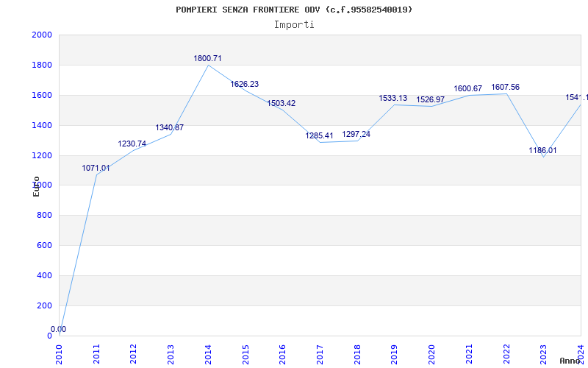Image resolution: width=588 pixels, height=368 pixels.
Task: Click the 2015 x-axis label
Action: pos(245,354)
